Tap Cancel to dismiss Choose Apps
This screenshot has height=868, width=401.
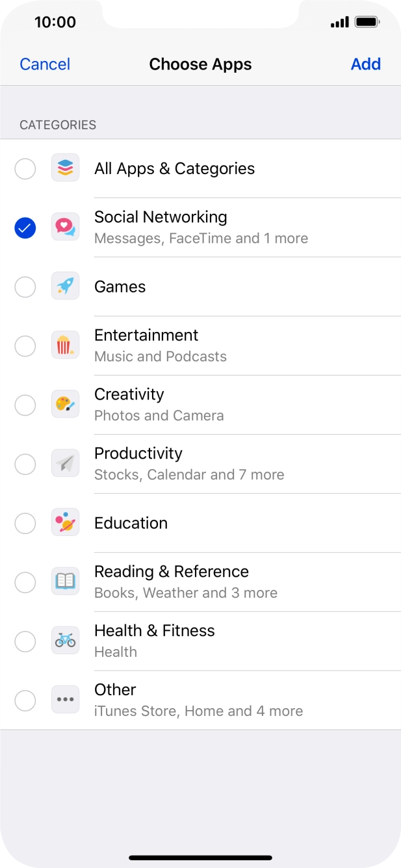pyautogui.click(x=45, y=64)
